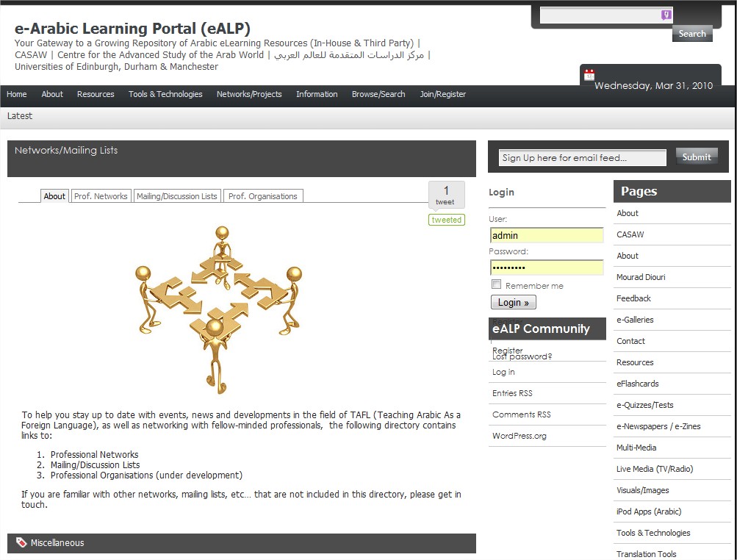Submit the email feed signup

click(696, 157)
